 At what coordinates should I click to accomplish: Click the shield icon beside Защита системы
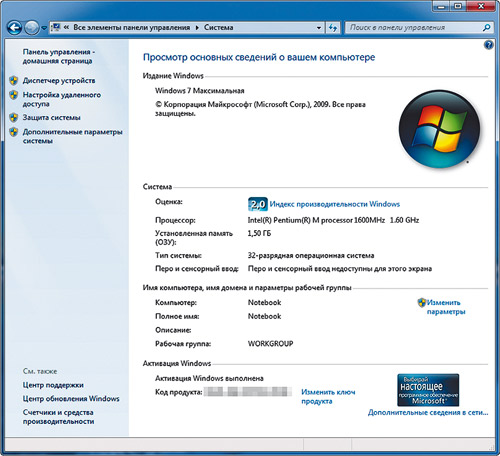13,117
